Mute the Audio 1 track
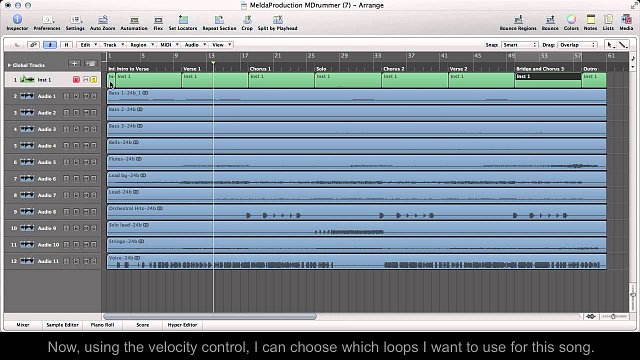Image resolution: width=640 pixels, height=360 pixels. coord(86,96)
